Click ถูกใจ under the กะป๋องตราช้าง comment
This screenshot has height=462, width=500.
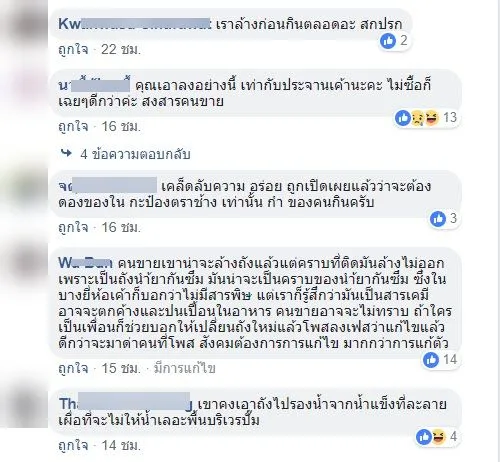[x=73, y=228]
